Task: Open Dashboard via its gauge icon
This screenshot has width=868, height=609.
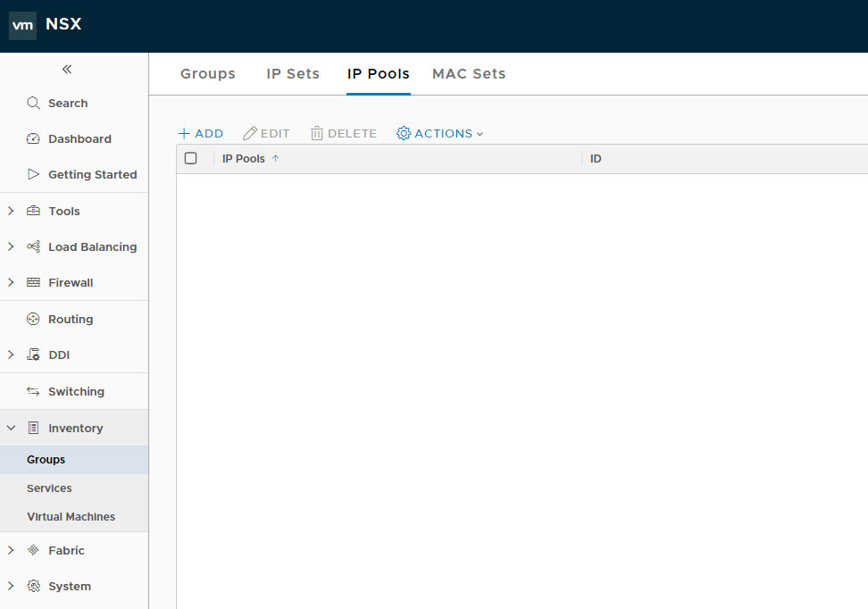Action: click(x=34, y=139)
